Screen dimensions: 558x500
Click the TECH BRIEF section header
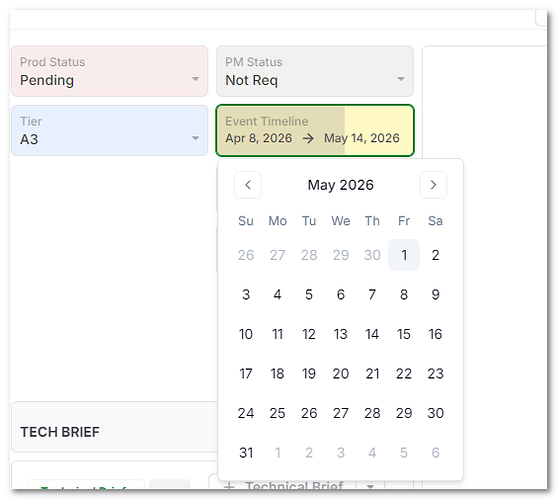tap(60, 432)
